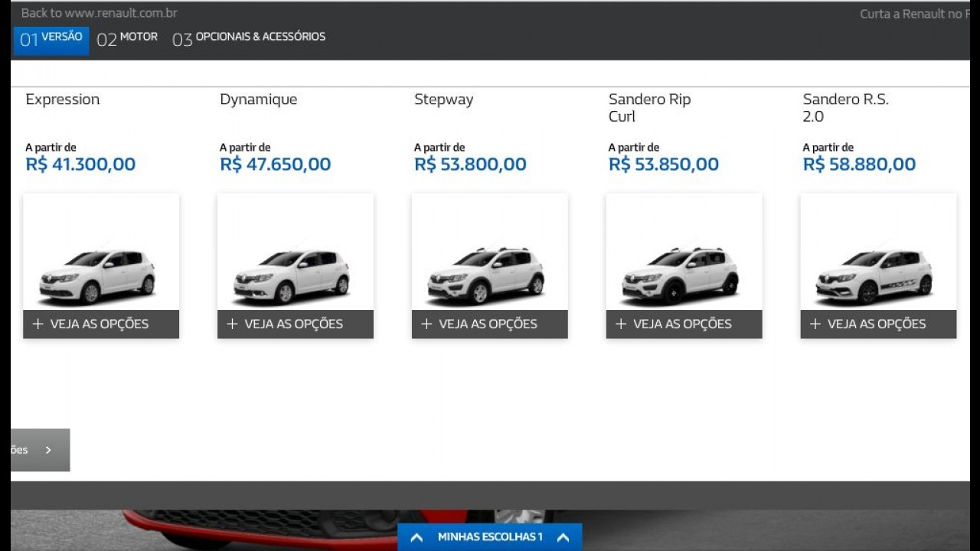Select the Sandero Rip Curl car image
This screenshot has height=551, width=980.
(x=681, y=275)
